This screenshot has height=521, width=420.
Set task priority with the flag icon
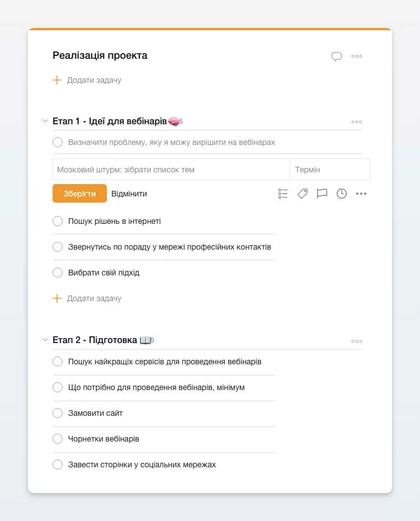click(322, 194)
